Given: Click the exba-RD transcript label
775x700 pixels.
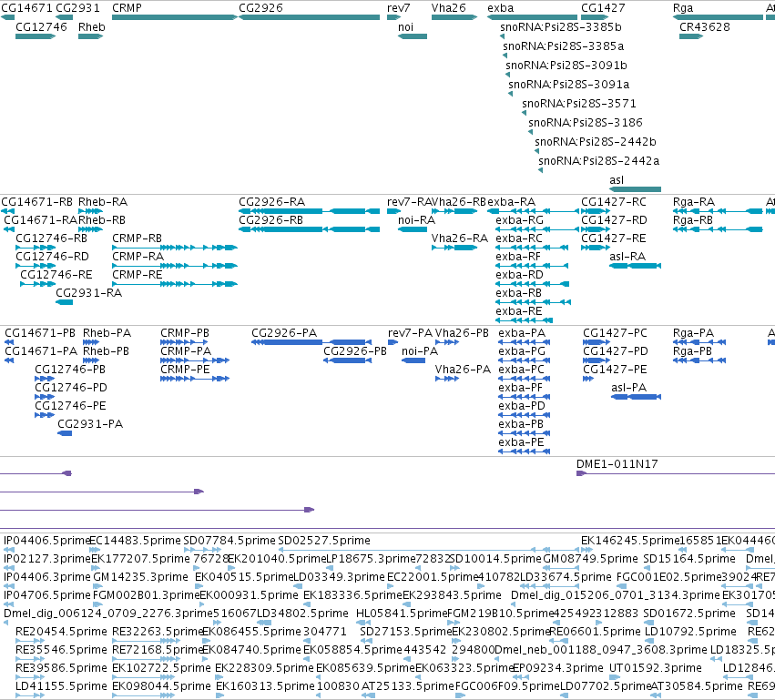Looking at the screenshot, I should (x=519, y=275).
